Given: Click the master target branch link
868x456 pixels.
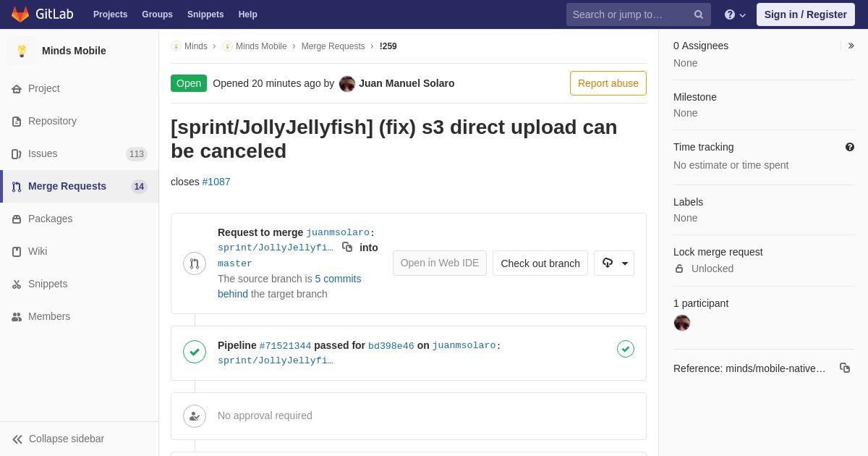Looking at the screenshot, I should [x=235, y=263].
